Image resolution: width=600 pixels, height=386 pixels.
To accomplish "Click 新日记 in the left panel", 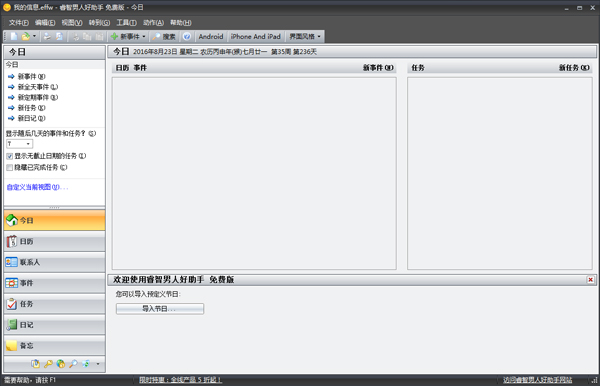I will 31,118.
